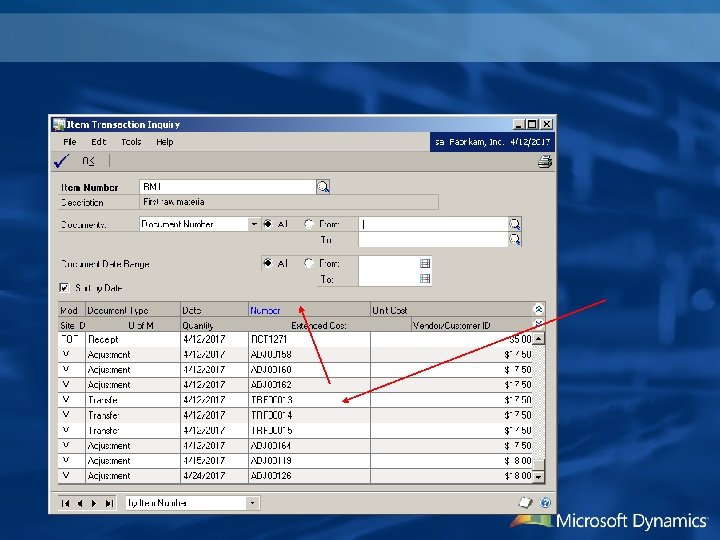Go to the previous record
This screenshot has height=540, width=720.
(x=80, y=503)
